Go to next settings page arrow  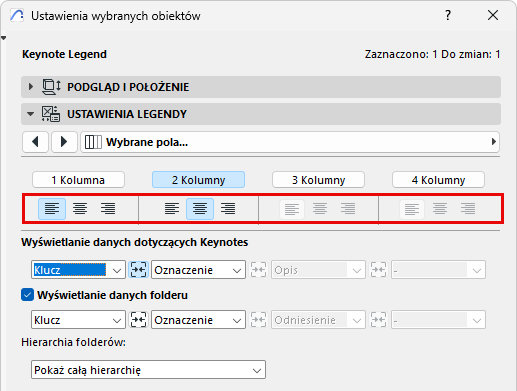pyautogui.click(x=64, y=142)
